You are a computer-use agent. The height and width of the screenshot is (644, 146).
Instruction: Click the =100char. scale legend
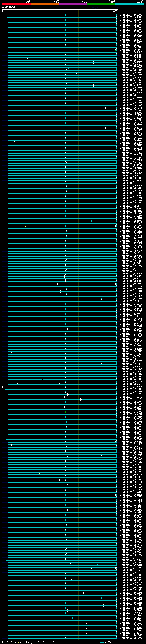point(108,642)
